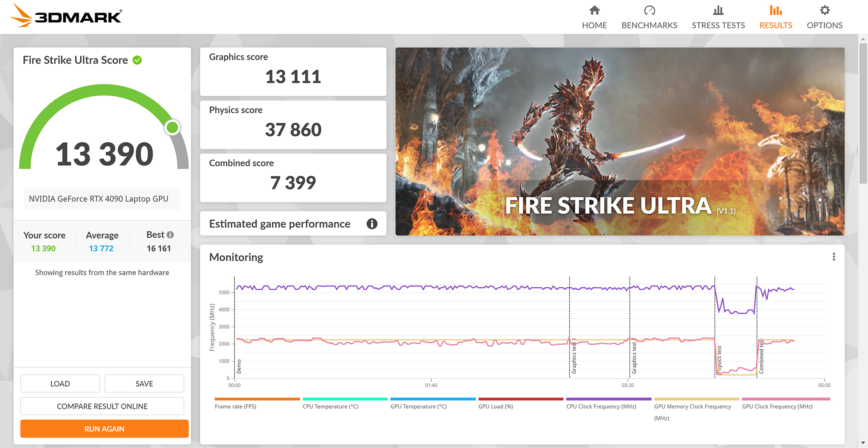Click the green validation checkmark icon
Image resolution: width=868 pixels, height=448 pixels.
tap(137, 60)
